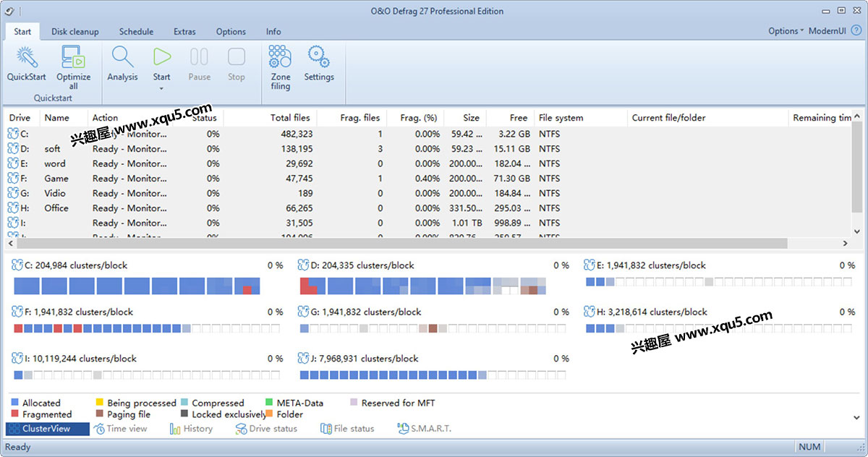Select drive C: icon in list

click(13, 134)
